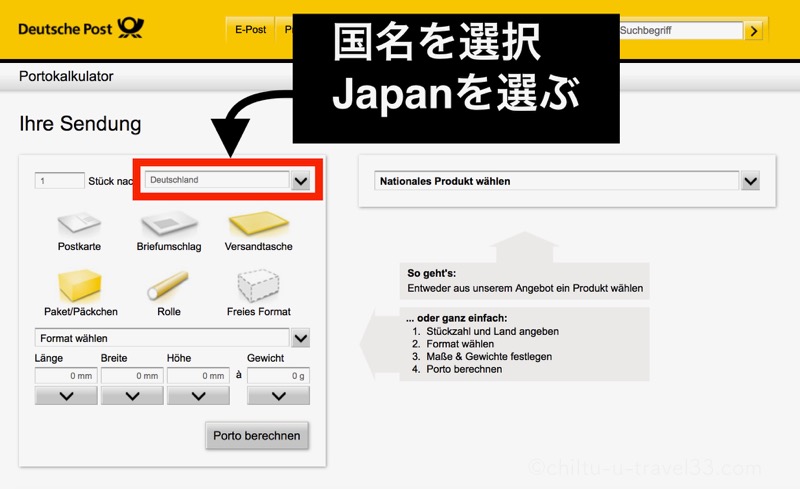Click the 'Porto berechnen' instruction step four
This screenshot has height=489, width=800.
pos(464,369)
